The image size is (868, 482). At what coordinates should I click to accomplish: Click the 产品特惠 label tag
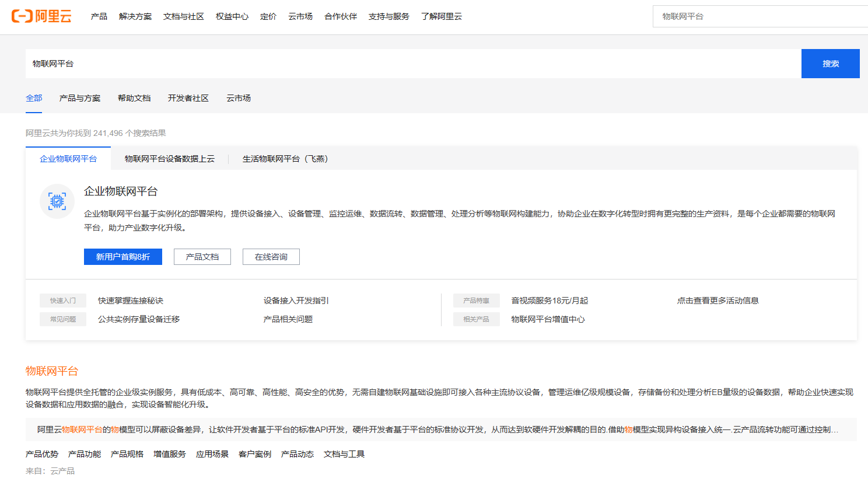pos(477,301)
